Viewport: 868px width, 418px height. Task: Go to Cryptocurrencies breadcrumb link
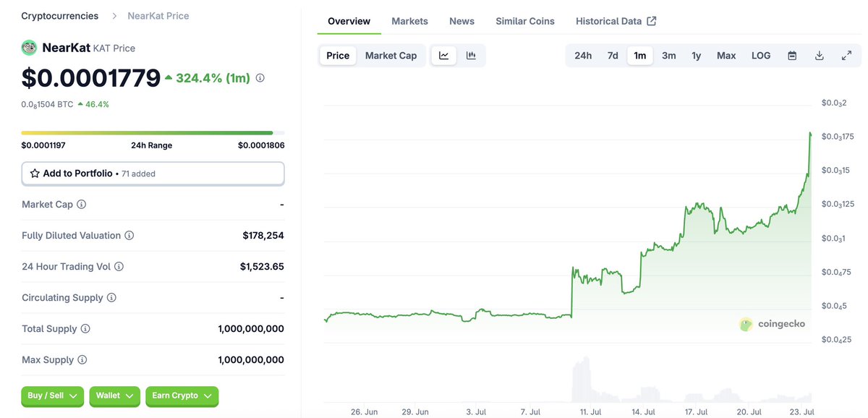coord(59,16)
